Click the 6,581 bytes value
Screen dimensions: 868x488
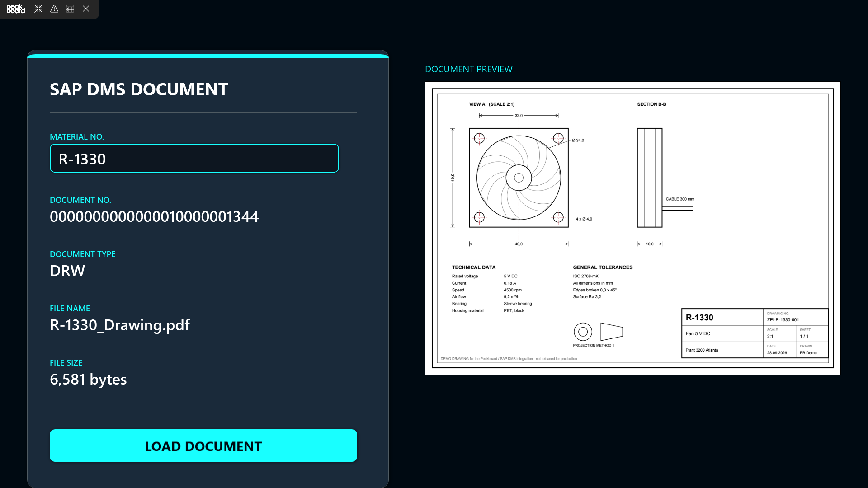click(x=88, y=380)
